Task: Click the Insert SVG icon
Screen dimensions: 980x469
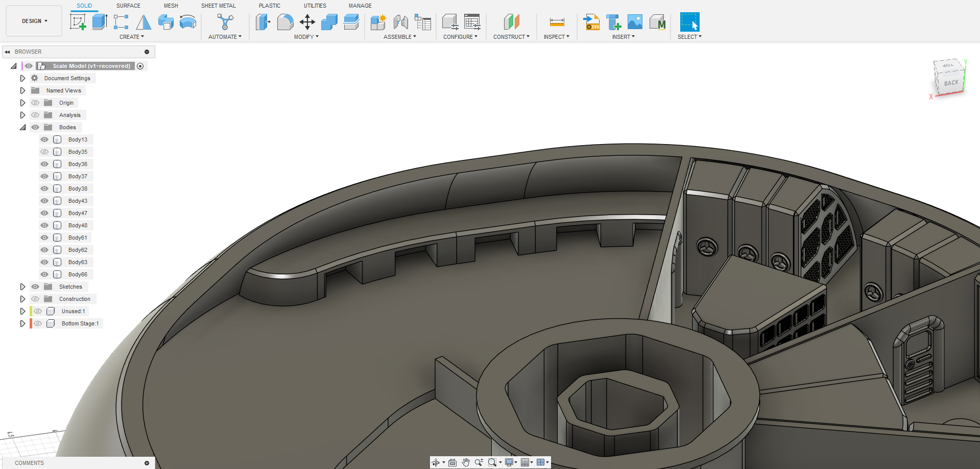Action: click(x=591, y=22)
